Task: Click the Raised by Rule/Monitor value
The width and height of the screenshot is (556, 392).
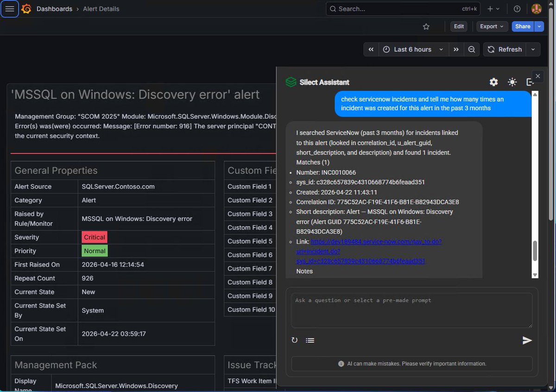Action: pos(137,218)
